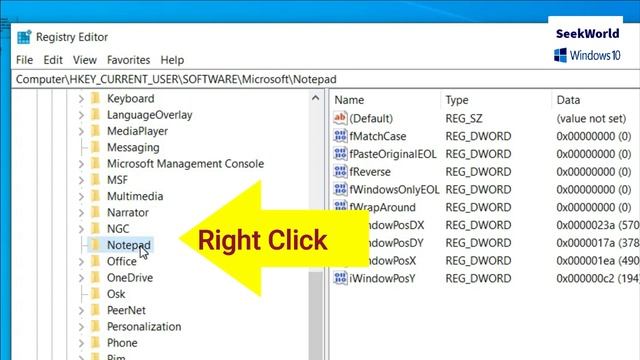Expand the Multimedia key
This screenshot has width=640, height=360.
(81, 197)
